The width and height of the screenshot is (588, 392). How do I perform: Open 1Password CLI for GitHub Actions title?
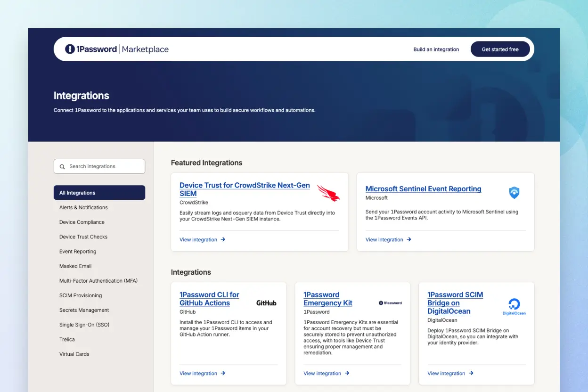pyautogui.click(x=209, y=299)
